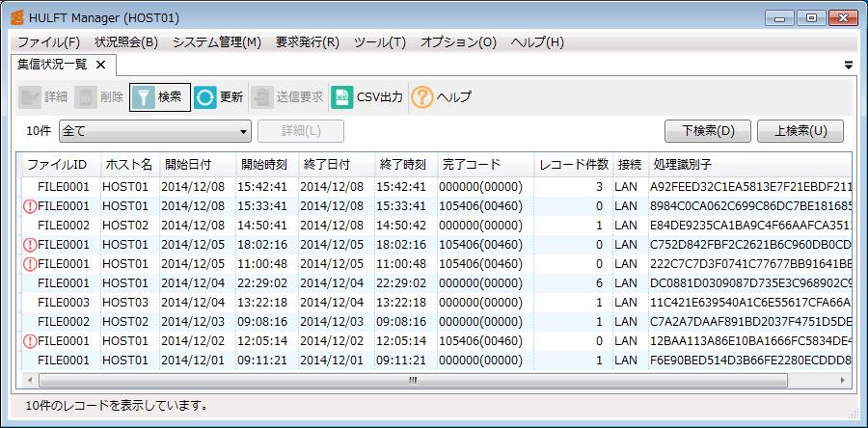Click the 詳細 toolbar icon
868x428 pixels.
click(x=30, y=97)
